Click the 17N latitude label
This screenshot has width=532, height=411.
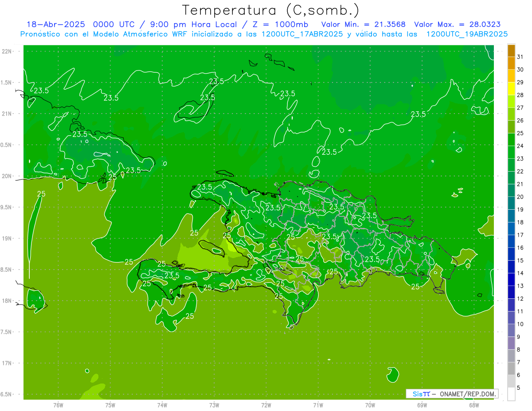[7, 363]
